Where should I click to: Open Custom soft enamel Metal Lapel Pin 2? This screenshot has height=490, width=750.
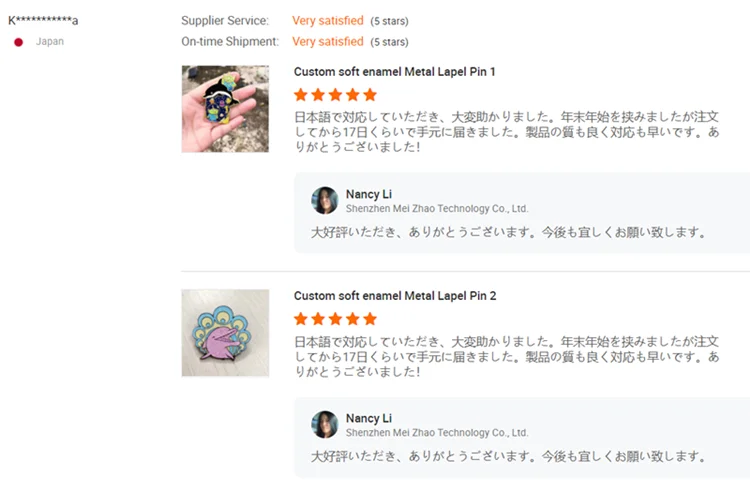[x=394, y=296]
